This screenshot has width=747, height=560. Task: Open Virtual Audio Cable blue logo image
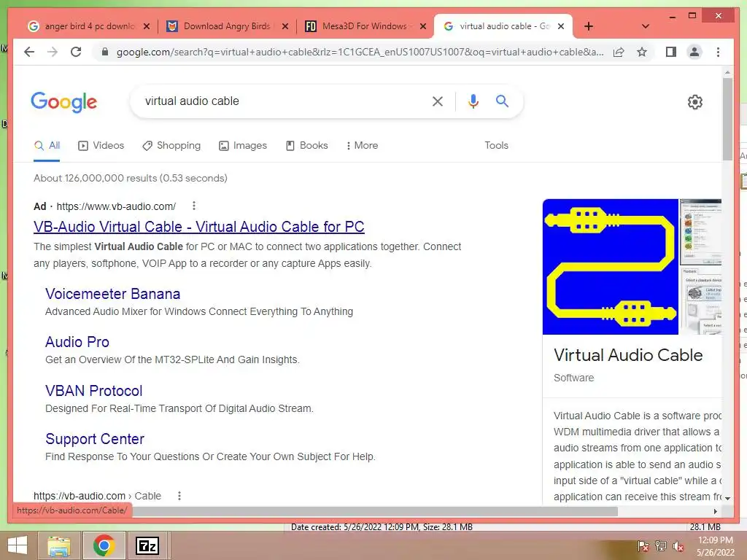click(611, 267)
